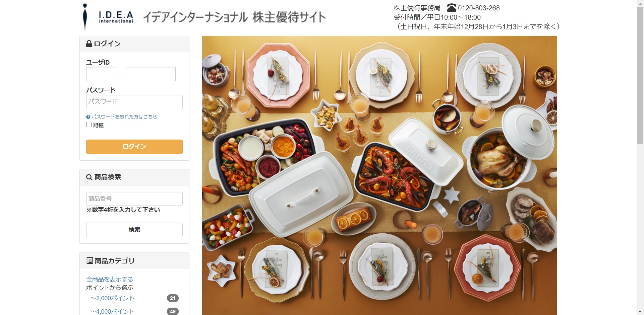The width and height of the screenshot is (644, 315).
Task: Select the ～2,000ポイント category
Action: [112, 298]
